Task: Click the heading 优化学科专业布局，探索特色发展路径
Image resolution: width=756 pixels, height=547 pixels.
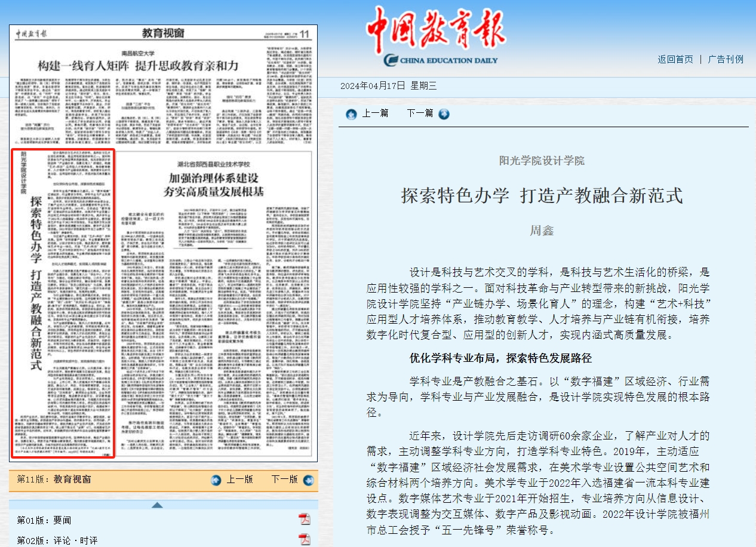Action: pos(500,358)
